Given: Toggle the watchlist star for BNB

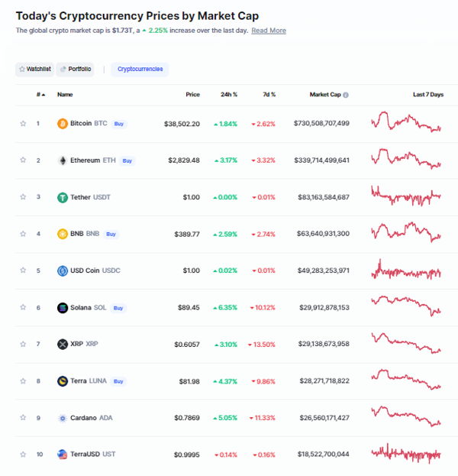Looking at the screenshot, I should coord(23,234).
